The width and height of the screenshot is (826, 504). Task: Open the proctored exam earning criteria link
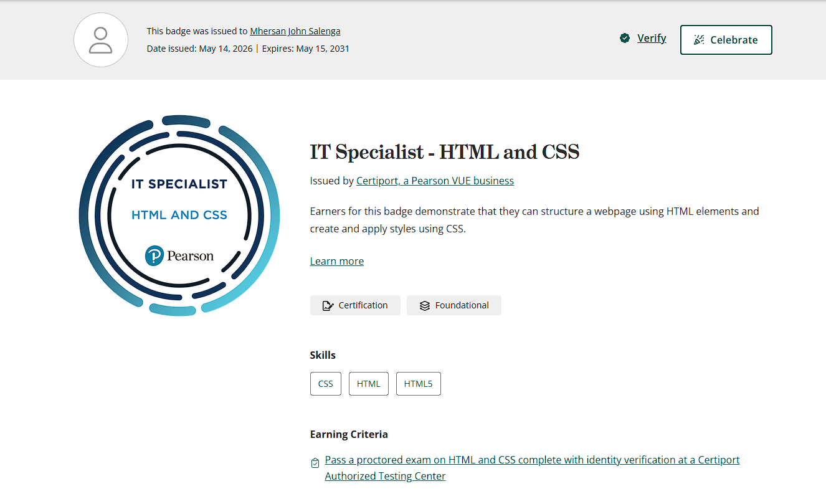(x=532, y=468)
